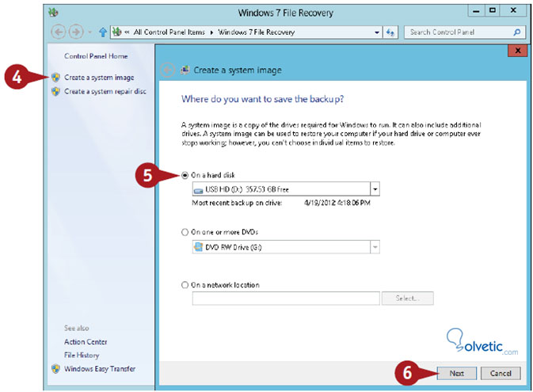Click the '4/19/2012 4:18:06 PM' backup date

click(337, 203)
